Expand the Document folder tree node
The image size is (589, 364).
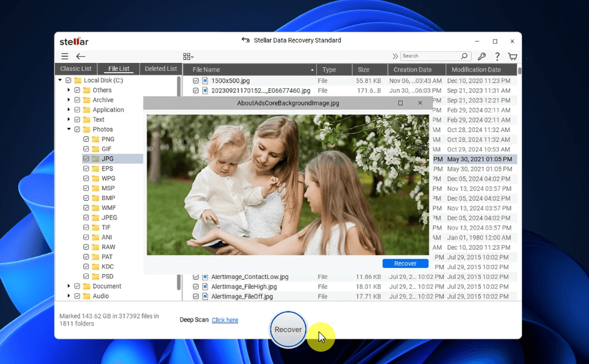[x=69, y=286]
